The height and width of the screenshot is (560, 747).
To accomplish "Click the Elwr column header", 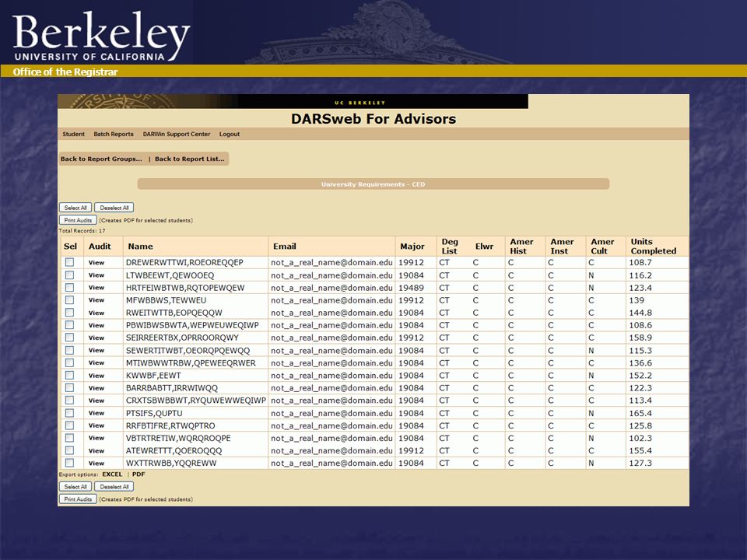I will point(484,247).
